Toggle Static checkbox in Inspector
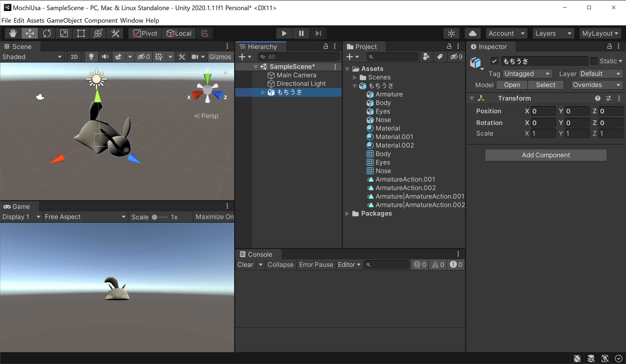Screen dimensions: 626x364 pos(594,61)
